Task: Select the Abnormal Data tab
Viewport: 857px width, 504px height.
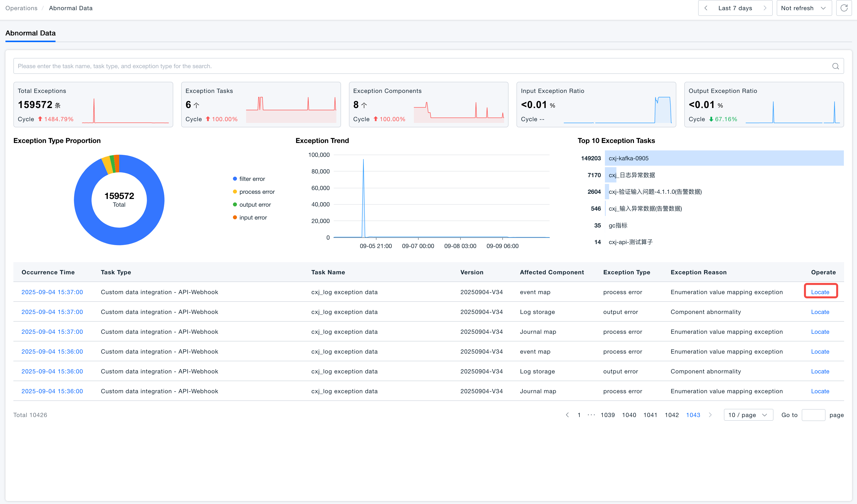Action: 30,33
